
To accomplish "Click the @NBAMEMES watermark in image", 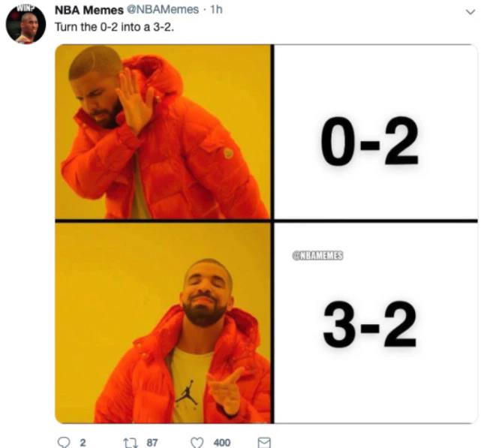I will point(317,256).
